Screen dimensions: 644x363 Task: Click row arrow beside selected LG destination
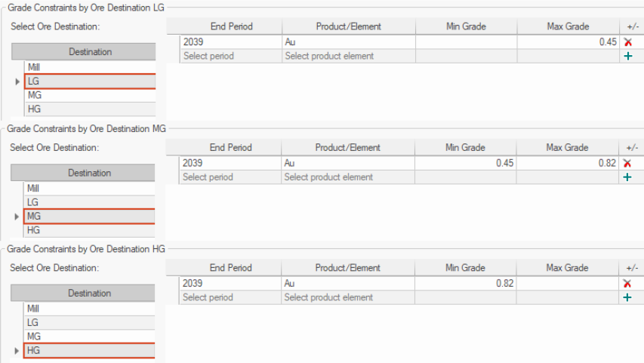[17, 82]
